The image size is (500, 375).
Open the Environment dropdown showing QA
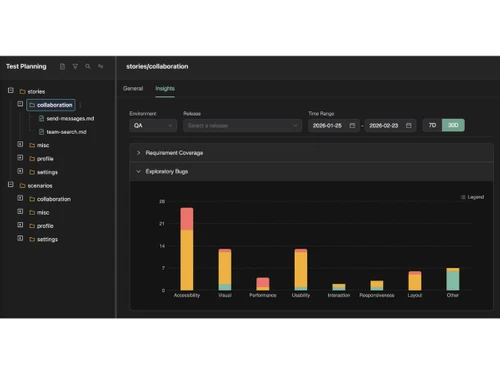pyautogui.click(x=153, y=126)
